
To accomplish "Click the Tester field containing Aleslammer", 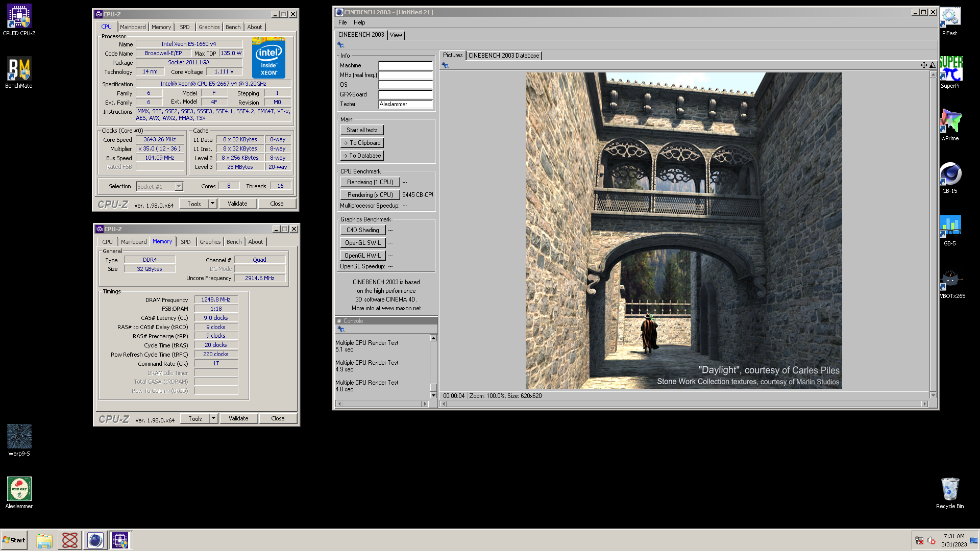I will coord(405,104).
